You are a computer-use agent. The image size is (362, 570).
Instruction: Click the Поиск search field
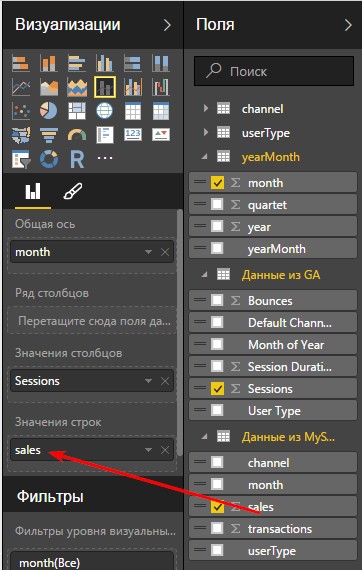[274, 71]
